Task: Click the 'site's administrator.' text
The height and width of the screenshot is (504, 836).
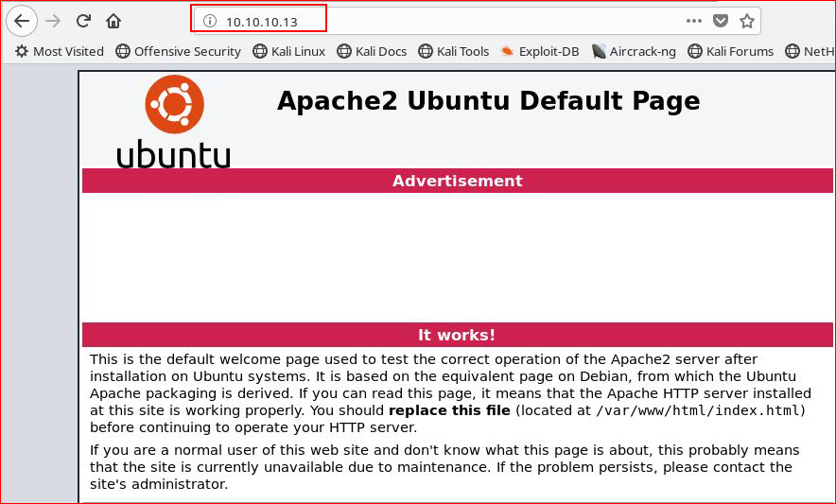Action: tap(159, 484)
